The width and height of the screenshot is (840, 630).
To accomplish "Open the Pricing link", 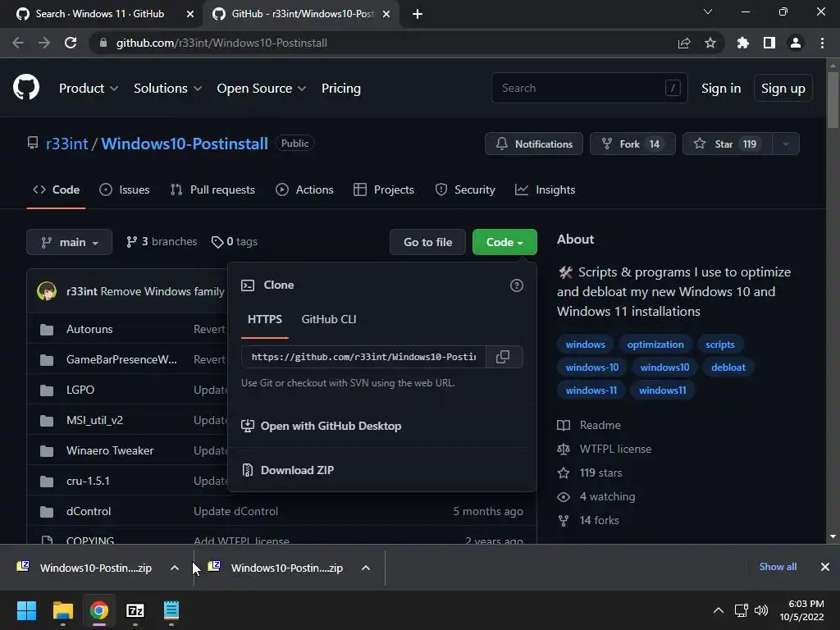I will coord(341,89).
